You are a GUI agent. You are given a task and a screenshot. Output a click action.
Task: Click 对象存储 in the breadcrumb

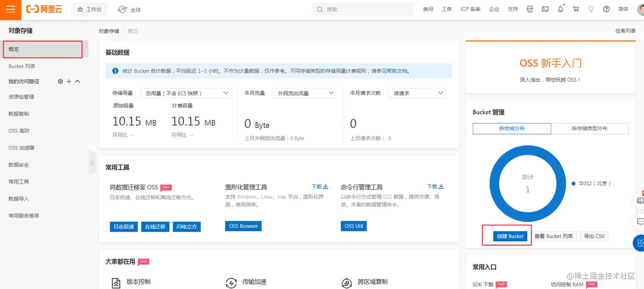109,31
